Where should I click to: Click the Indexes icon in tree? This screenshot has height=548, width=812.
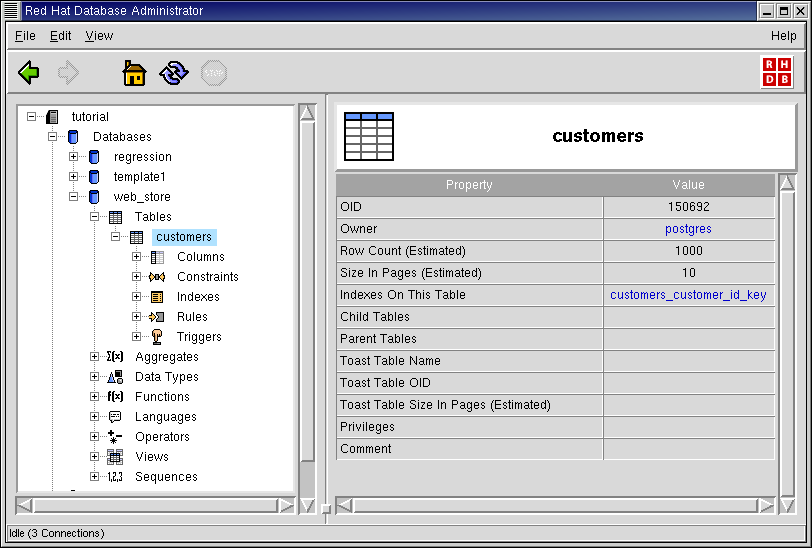157,297
